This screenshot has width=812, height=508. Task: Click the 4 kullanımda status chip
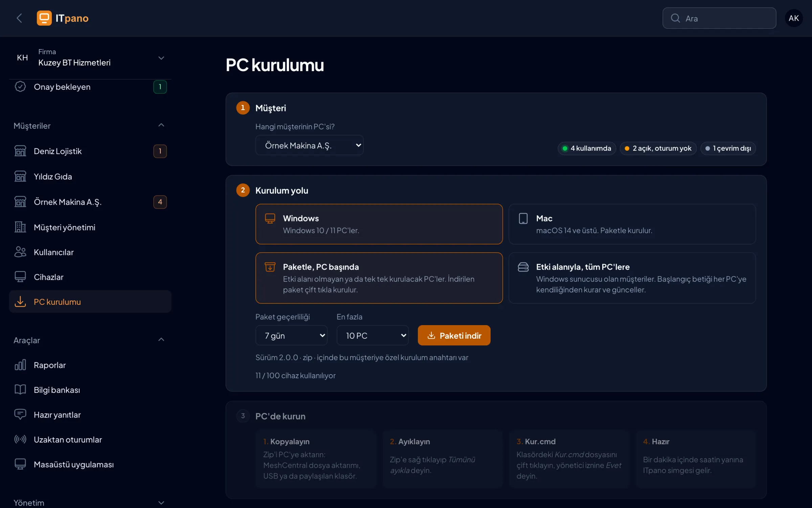pos(587,148)
